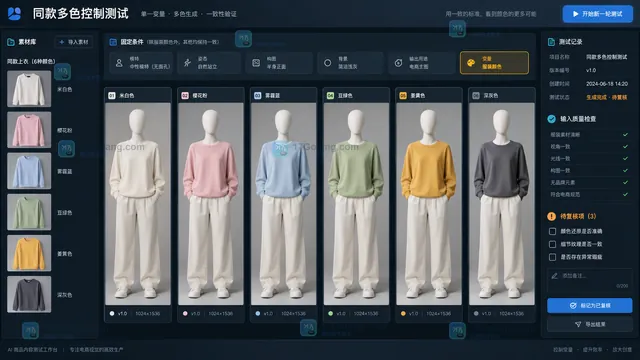This screenshot has width=640, height=360.
Task: Check the 颜色还原是否准确 checkbox
Action: [x=552, y=231]
